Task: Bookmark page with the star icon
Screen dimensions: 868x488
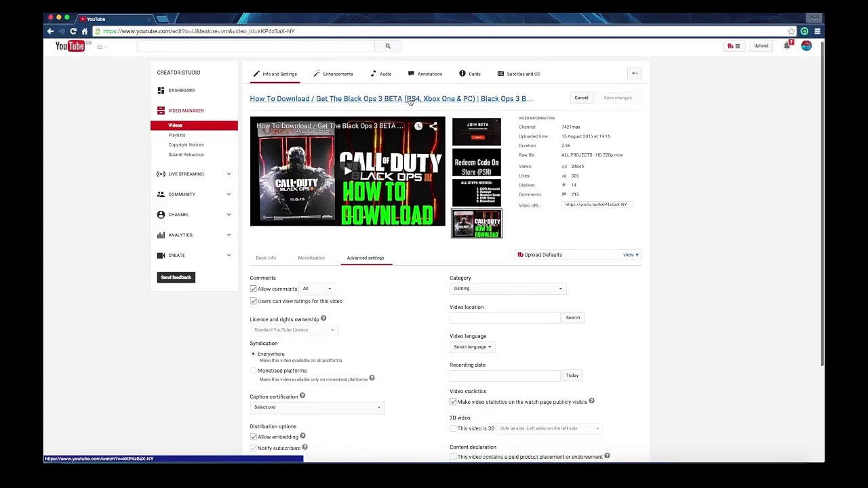Action: click(x=791, y=31)
